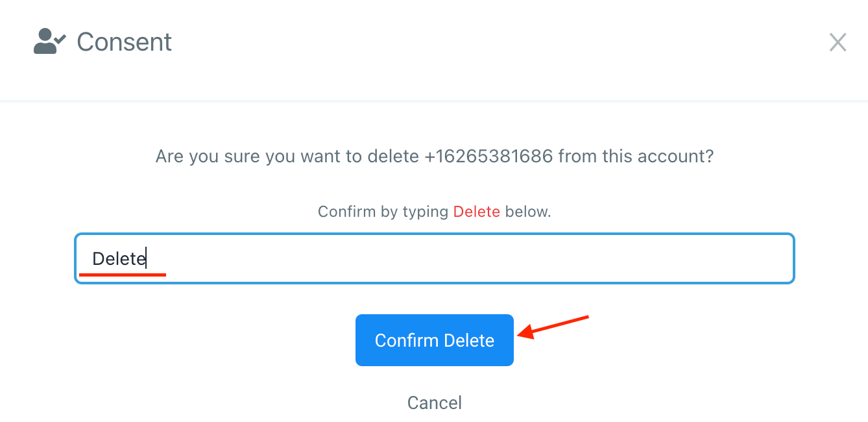Click the red underline beneath typed text
868x422 pixels.
pyautogui.click(x=123, y=275)
